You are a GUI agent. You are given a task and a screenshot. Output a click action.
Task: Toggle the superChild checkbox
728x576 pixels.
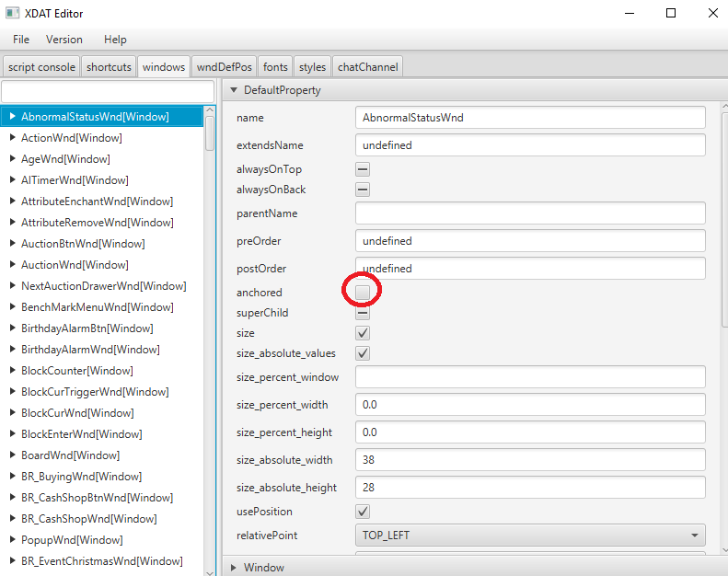pyautogui.click(x=363, y=313)
